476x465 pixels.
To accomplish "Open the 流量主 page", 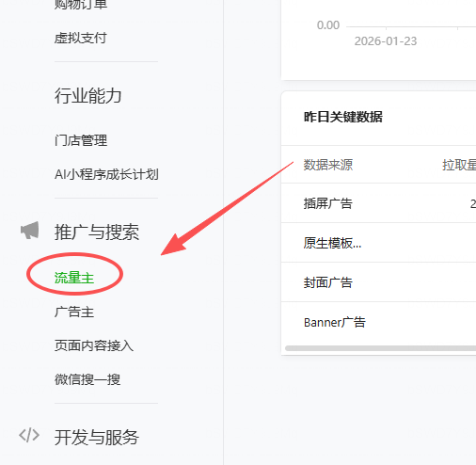I will coord(74,278).
